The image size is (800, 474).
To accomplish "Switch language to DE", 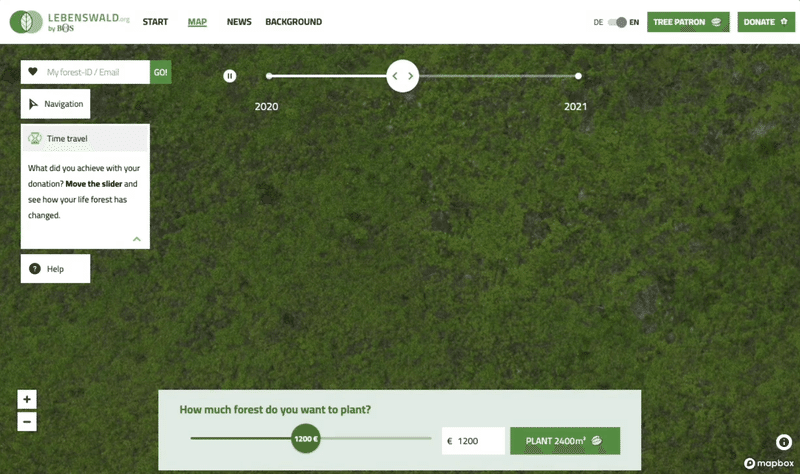I will (598, 22).
